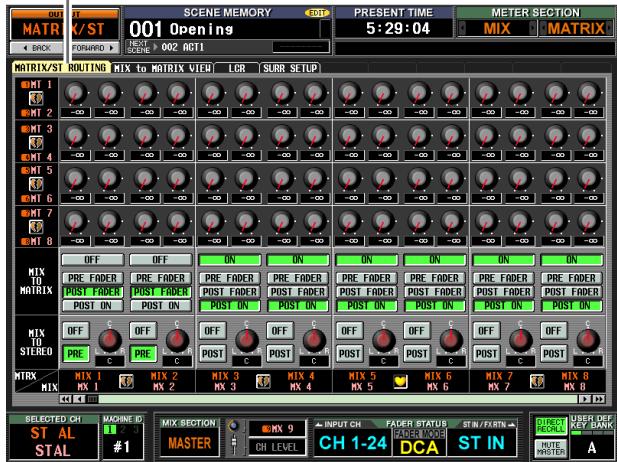Open MATRIX/ST ROUTING tab
The width and height of the screenshot is (617, 462).
61,68
